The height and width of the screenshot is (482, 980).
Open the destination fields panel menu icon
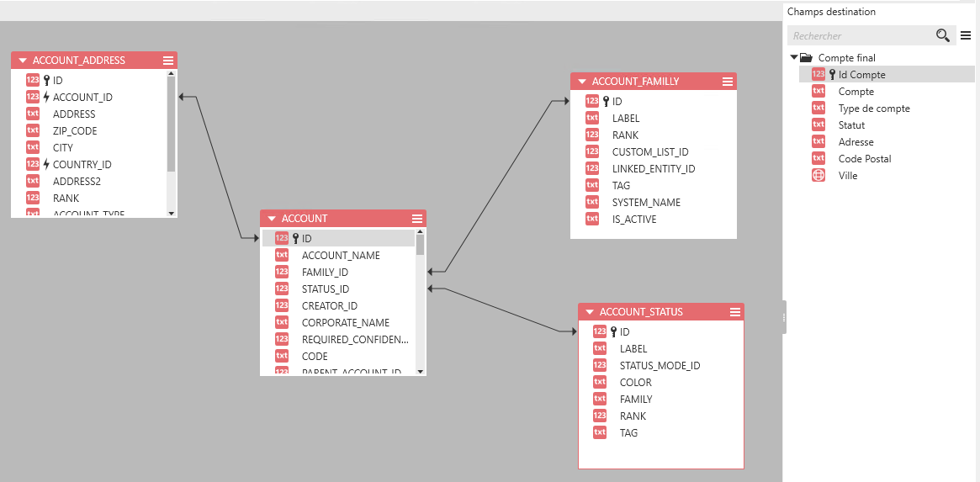tap(966, 35)
